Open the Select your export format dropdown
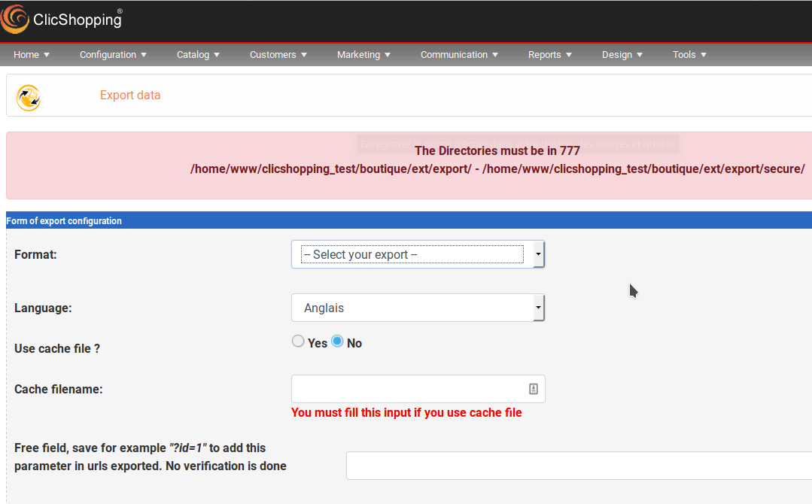This screenshot has width=812, height=504. click(x=418, y=254)
